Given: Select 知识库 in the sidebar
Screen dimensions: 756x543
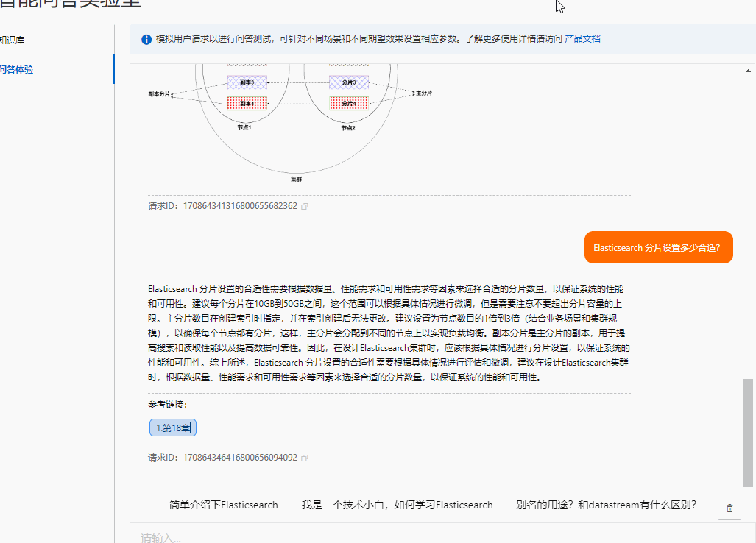Looking at the screenshot, I should coord(12,40).
